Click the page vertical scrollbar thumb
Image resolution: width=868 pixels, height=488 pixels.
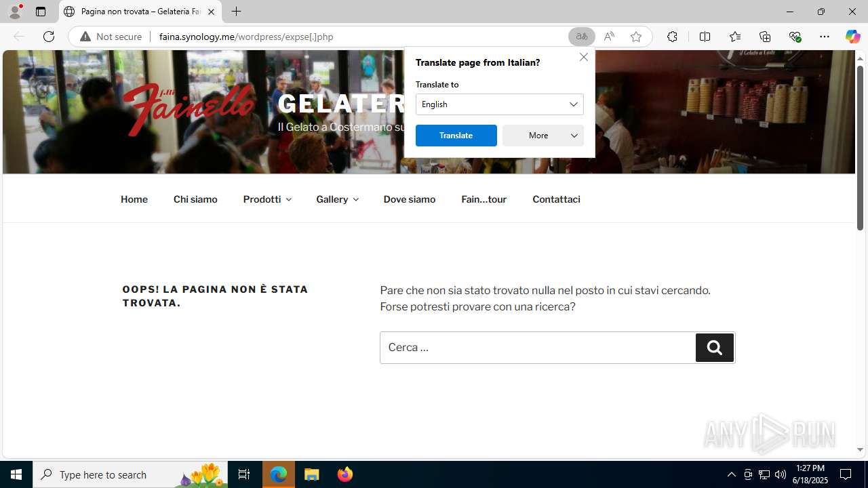[860, 148]
